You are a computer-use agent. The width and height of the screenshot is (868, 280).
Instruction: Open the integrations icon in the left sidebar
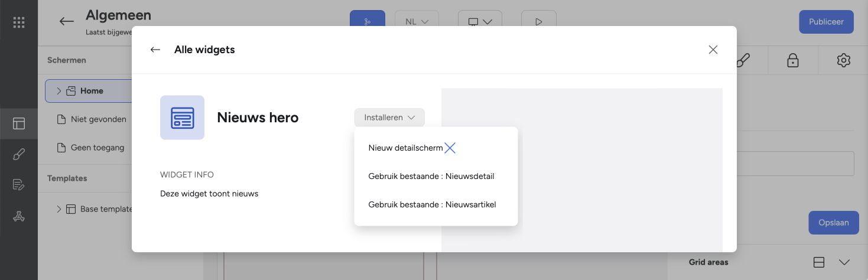tap(19, 216)
